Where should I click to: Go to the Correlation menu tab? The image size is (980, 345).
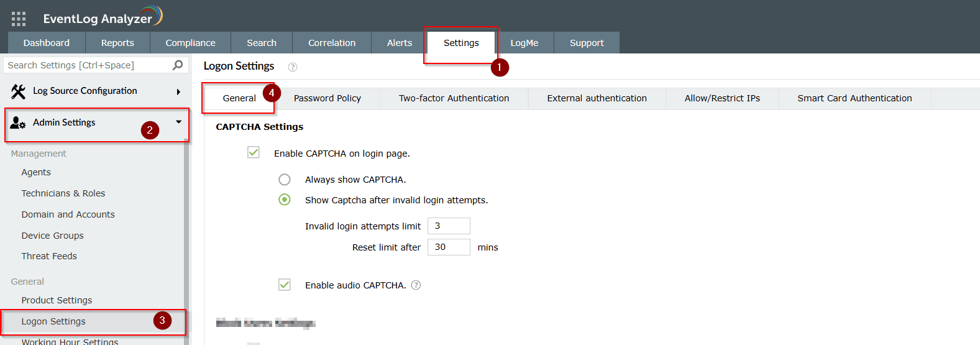point(332,43)
